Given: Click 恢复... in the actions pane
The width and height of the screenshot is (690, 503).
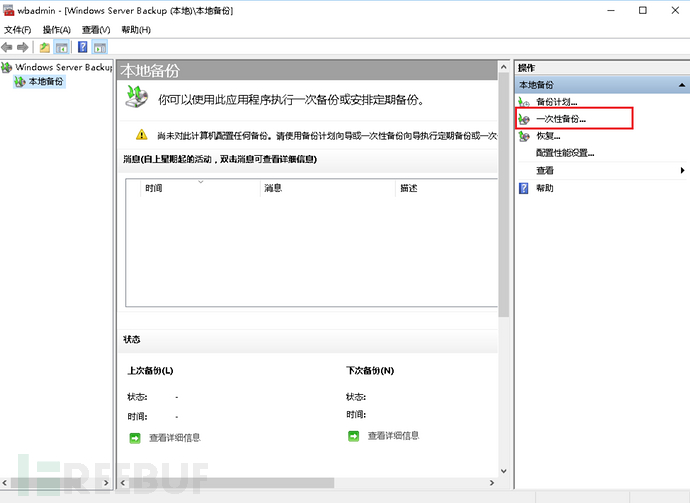Looking at the screenshot, I should [548, 136].
